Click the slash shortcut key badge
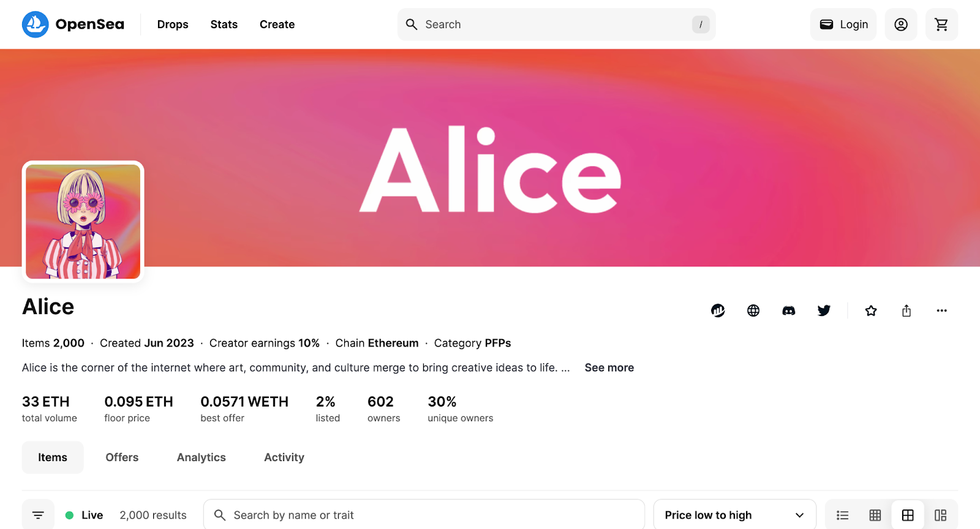The image size is (980, 529). (x=701, y=24)
